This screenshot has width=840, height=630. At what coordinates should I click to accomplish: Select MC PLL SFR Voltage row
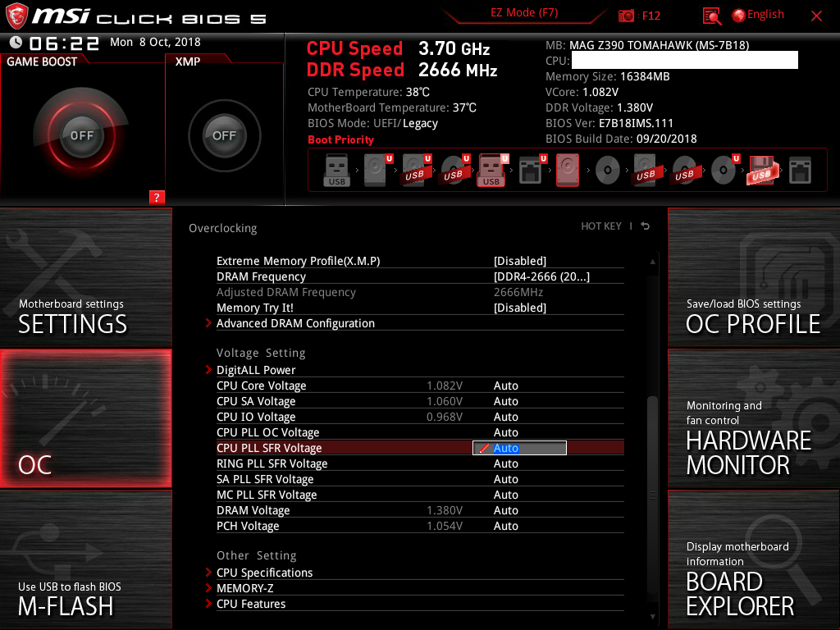click(420, 495)
